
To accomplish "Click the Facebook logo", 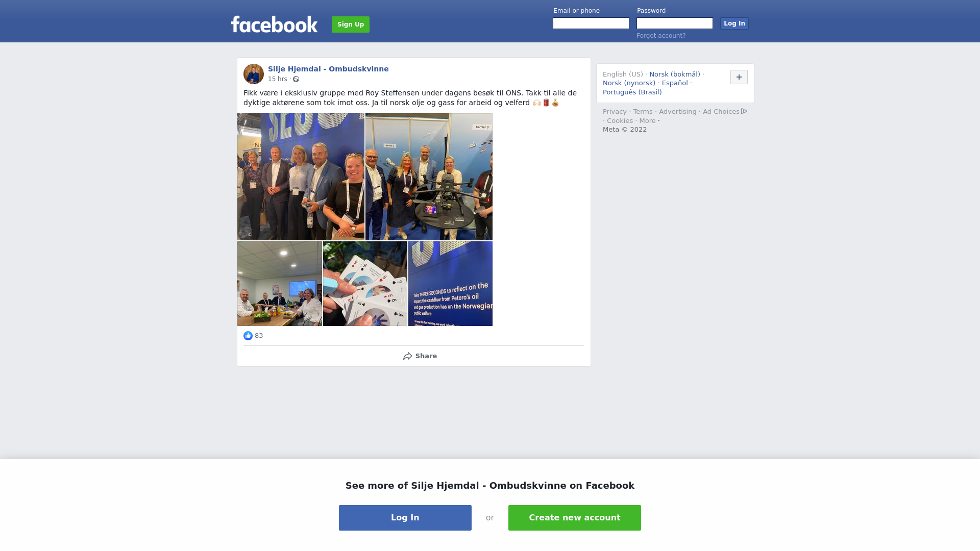I will point(274,24).
